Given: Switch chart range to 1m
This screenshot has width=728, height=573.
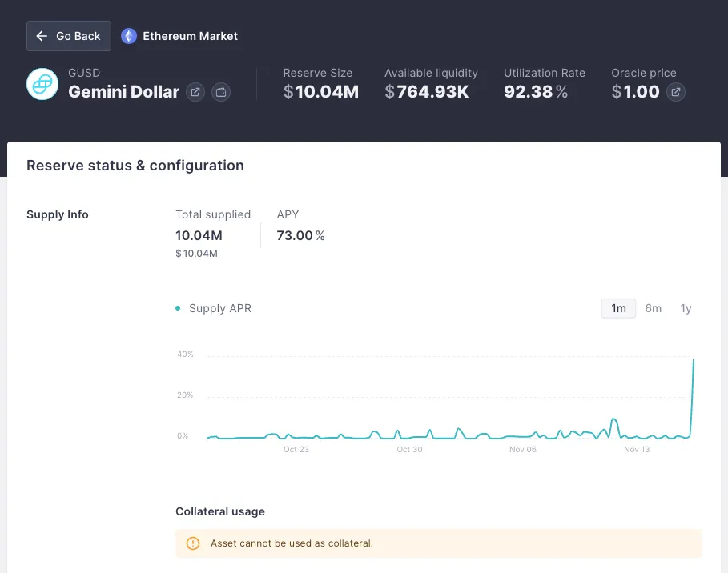Looking at the screenshot, I should pyautogui.click(x=618, y=308).
